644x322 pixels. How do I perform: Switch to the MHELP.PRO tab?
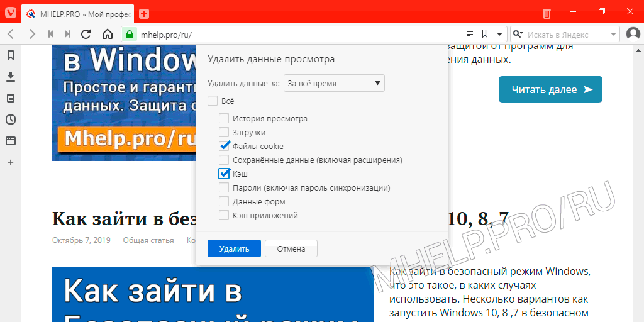point(78,14)
